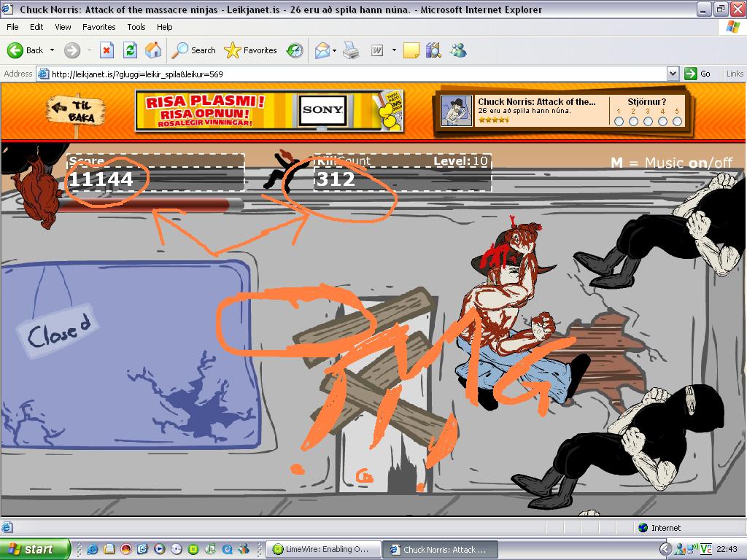Open the Edit menu
Screen dimensions: 747x560
tap(36, 27)
